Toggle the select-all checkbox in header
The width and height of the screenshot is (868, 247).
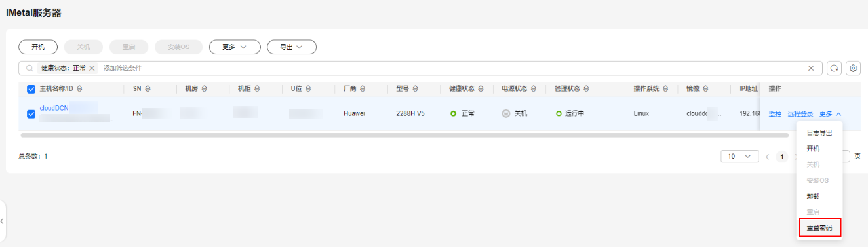[x=31, y=89]
